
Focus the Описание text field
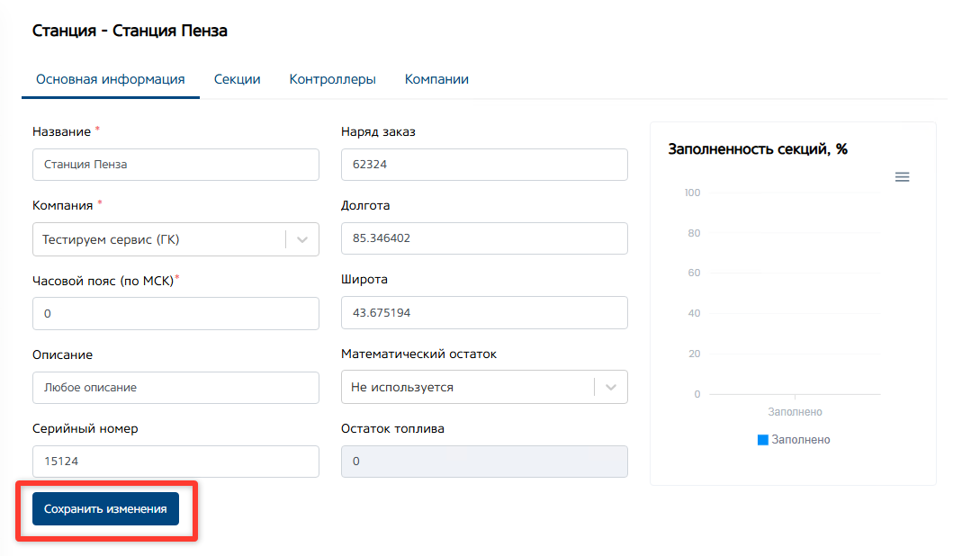pos(175,388)
